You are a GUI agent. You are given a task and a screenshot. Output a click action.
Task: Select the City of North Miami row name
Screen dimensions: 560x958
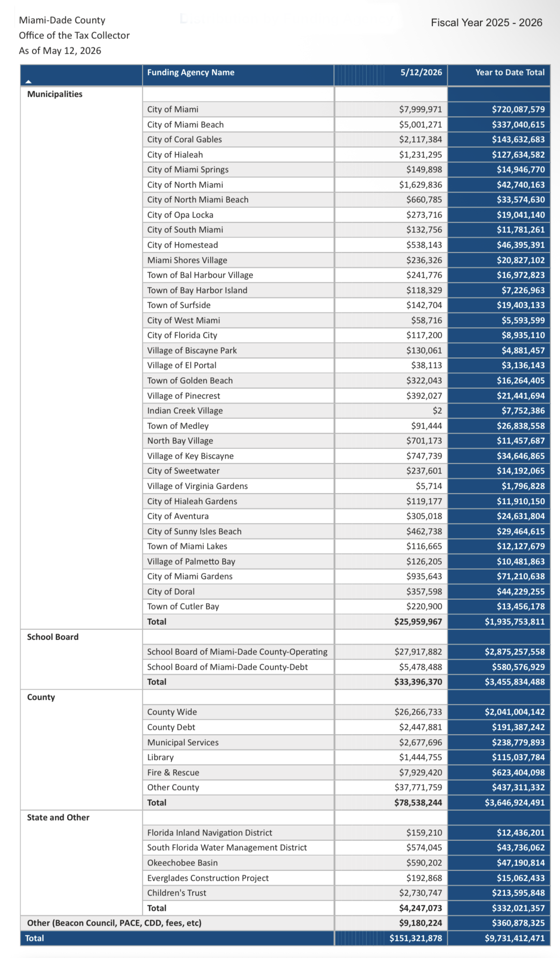(185, 185)
